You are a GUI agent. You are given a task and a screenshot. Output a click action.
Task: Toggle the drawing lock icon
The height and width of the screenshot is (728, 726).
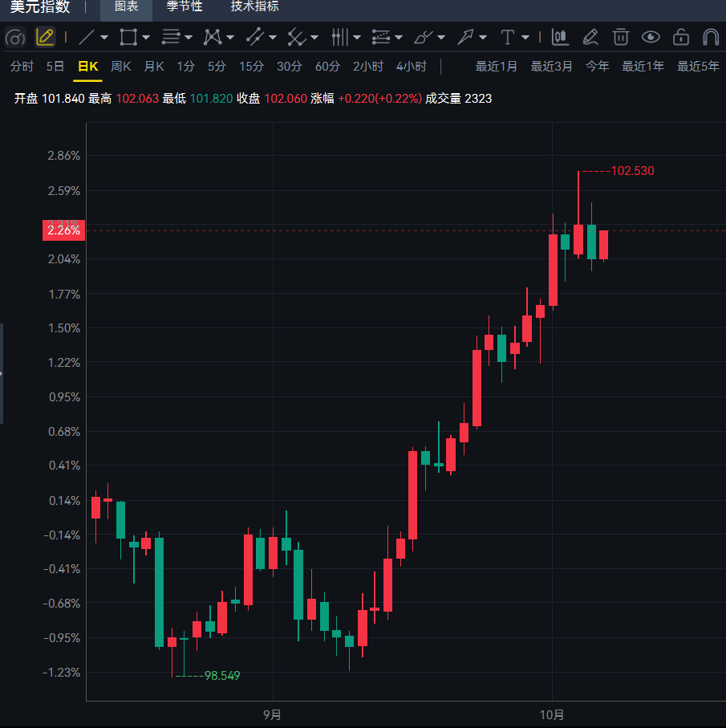[681, 37]
